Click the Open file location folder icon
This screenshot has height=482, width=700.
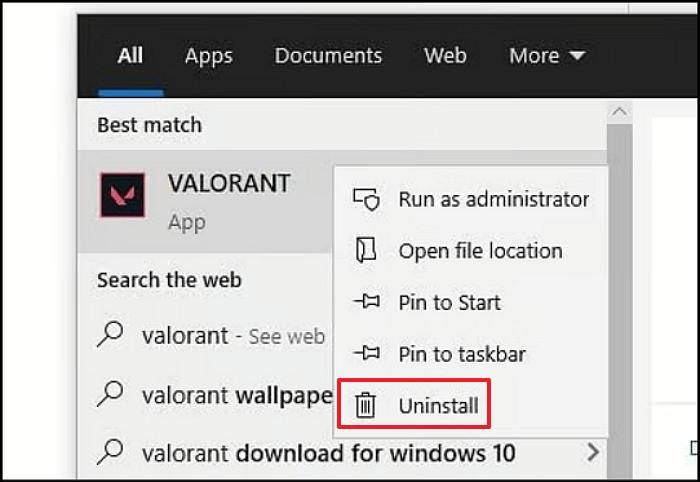[366, 251]
